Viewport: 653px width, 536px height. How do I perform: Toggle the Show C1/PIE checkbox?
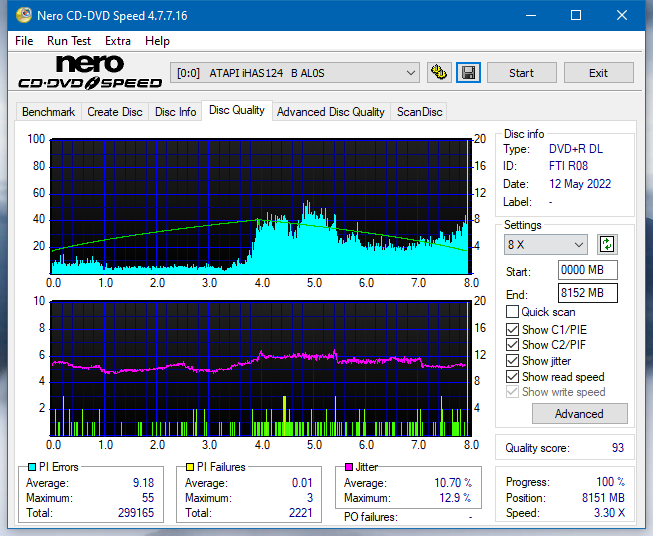coord(512,329)
